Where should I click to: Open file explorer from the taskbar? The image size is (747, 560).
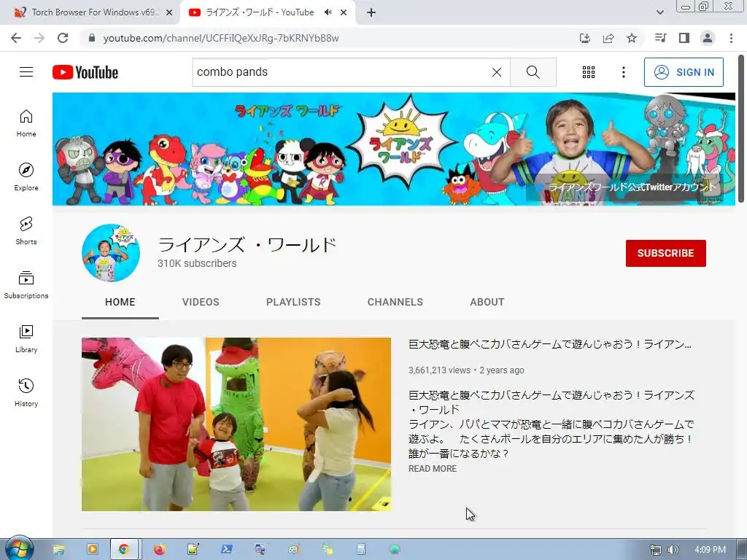(58, 550)
